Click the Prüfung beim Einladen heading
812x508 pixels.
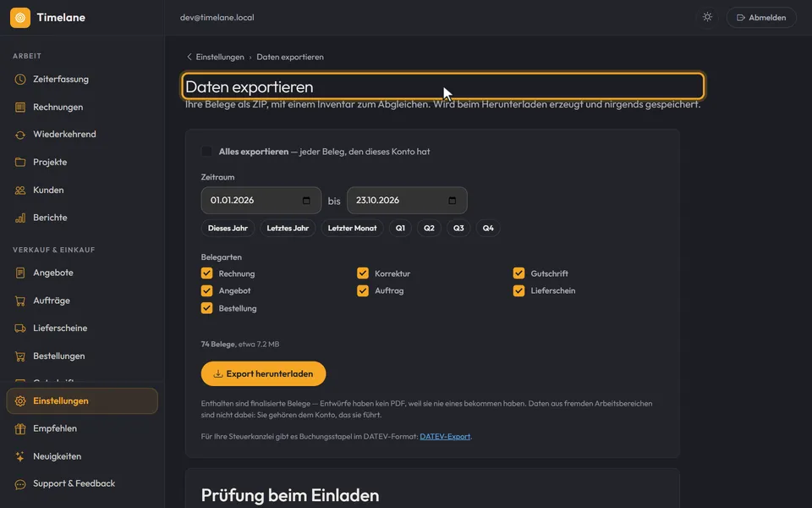(x=290, y=495)
